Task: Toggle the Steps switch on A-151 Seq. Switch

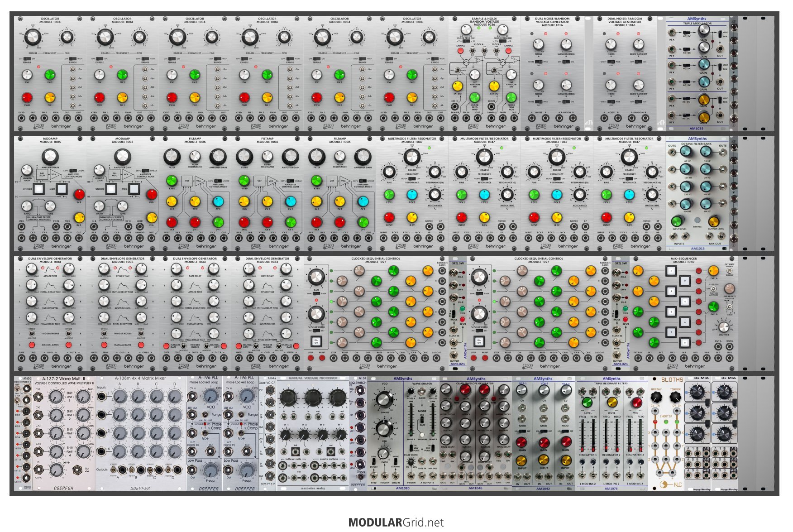Action: point(361,477)
